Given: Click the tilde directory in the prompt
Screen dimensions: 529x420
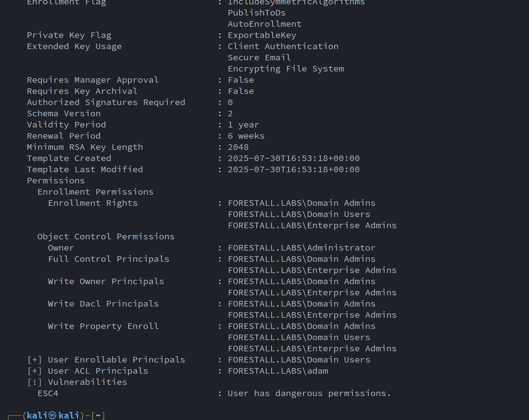Looking at the screenshot, I should 98,415.
